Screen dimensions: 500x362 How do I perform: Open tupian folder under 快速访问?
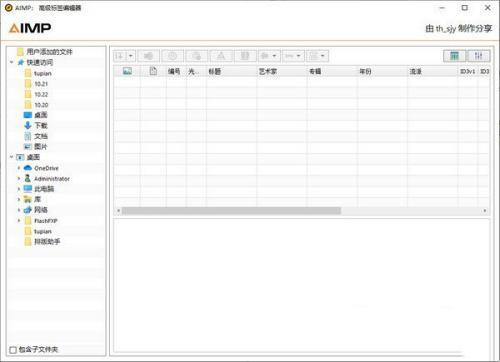tap(43, 73)
